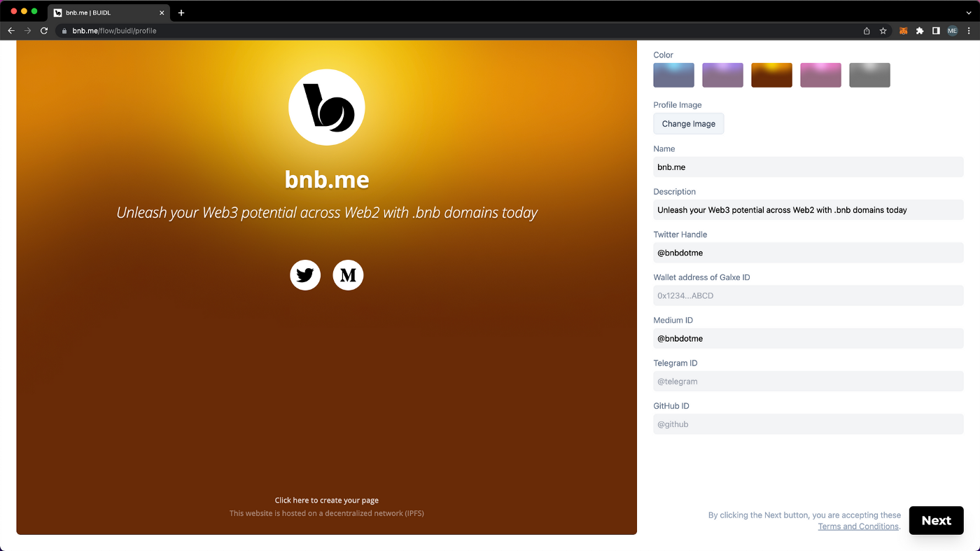Select the gray color swatch
980x551 pixels.
pyautogui.click(x=869, y=75)
